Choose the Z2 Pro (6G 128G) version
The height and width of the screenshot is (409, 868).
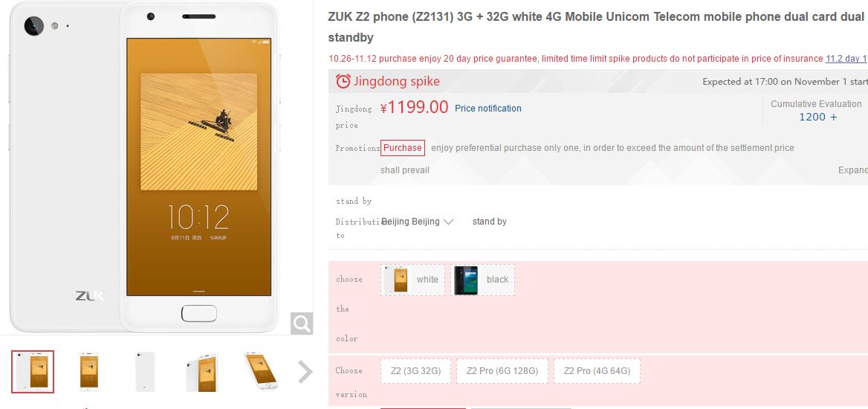(502, 371)
